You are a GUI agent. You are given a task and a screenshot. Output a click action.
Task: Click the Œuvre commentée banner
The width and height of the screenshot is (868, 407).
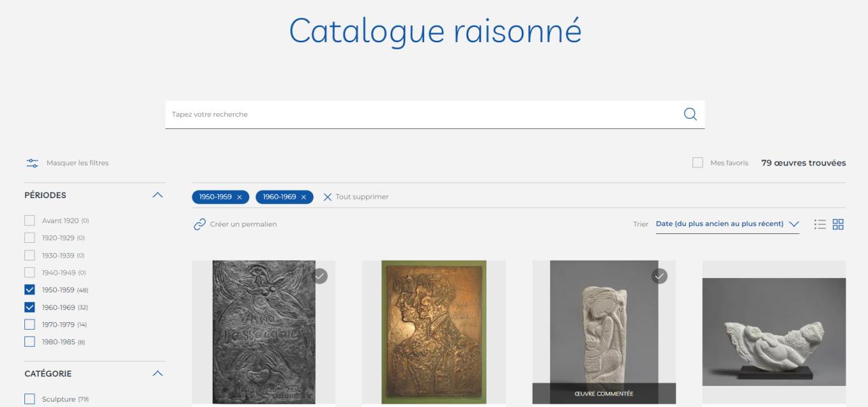(604, 393)
